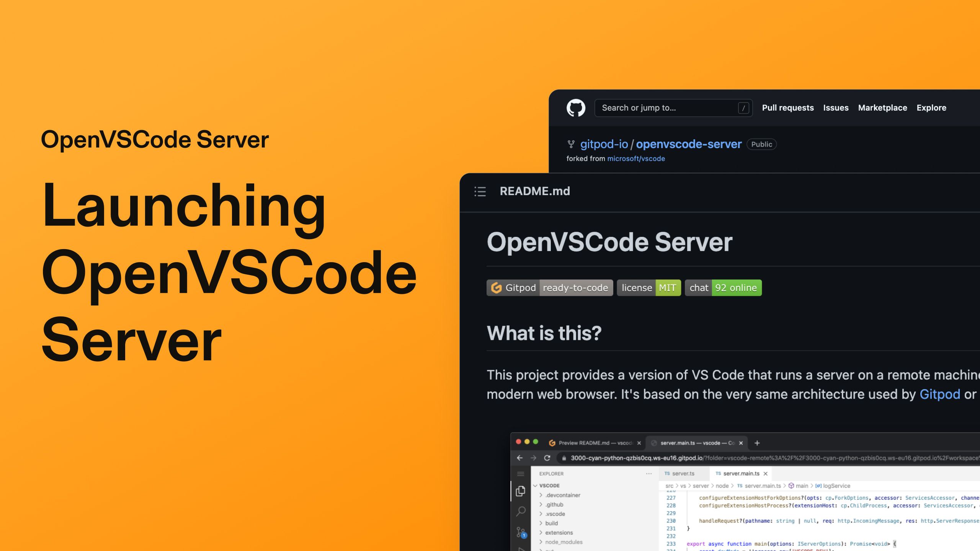980x551 pixels.
Task: Click the Pull requests menu item
Action: pyautogui.click(x=787, y=107)
